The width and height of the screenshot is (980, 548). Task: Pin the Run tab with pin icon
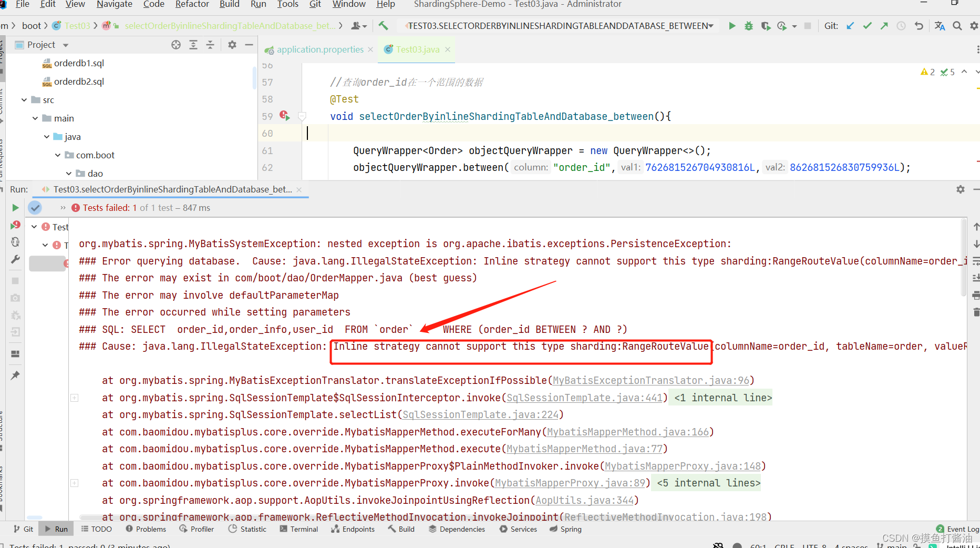[x=15, y=376]
